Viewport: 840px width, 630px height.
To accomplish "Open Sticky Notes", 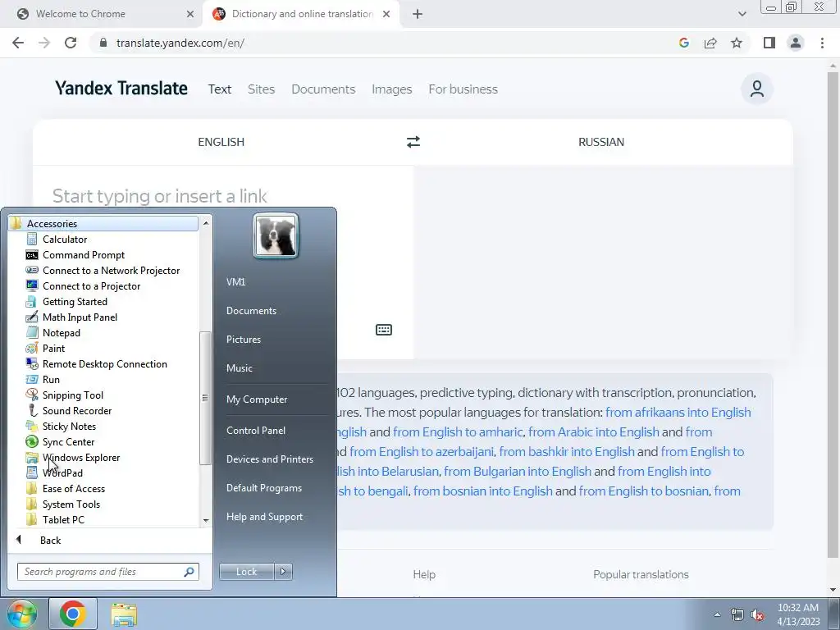I will [69, 426].
